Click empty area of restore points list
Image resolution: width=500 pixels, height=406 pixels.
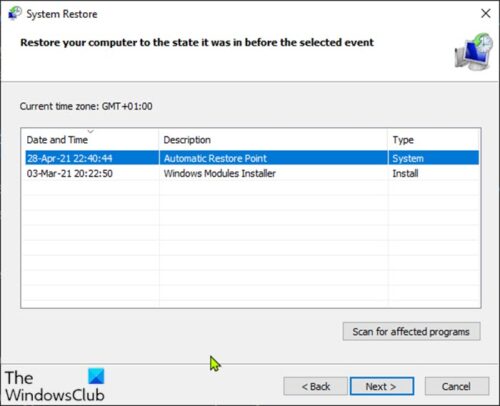point(251,243)
